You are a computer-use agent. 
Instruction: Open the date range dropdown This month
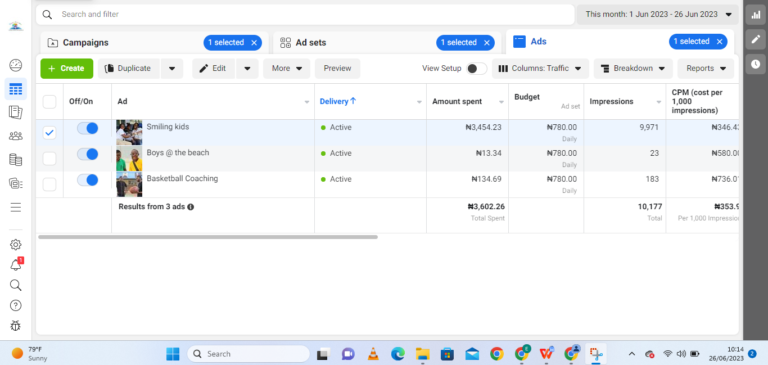pos(657,15)
